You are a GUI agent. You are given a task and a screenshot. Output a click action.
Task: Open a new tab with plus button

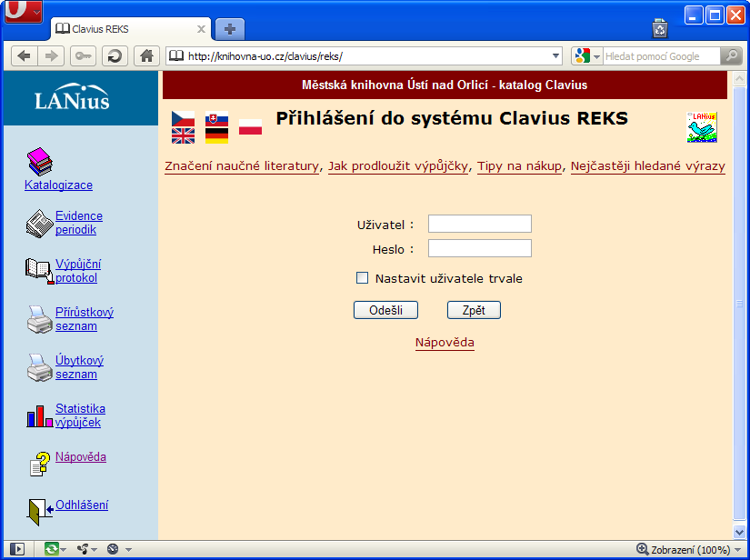(x=230, y=29)
